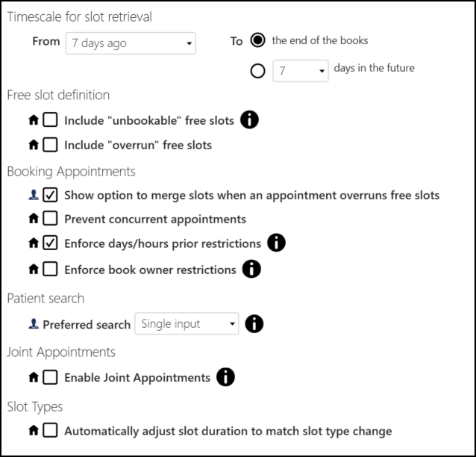
Task: Click house icon beside "overrun" free slots
Action: pyautogui.click(x=33, y=145)
